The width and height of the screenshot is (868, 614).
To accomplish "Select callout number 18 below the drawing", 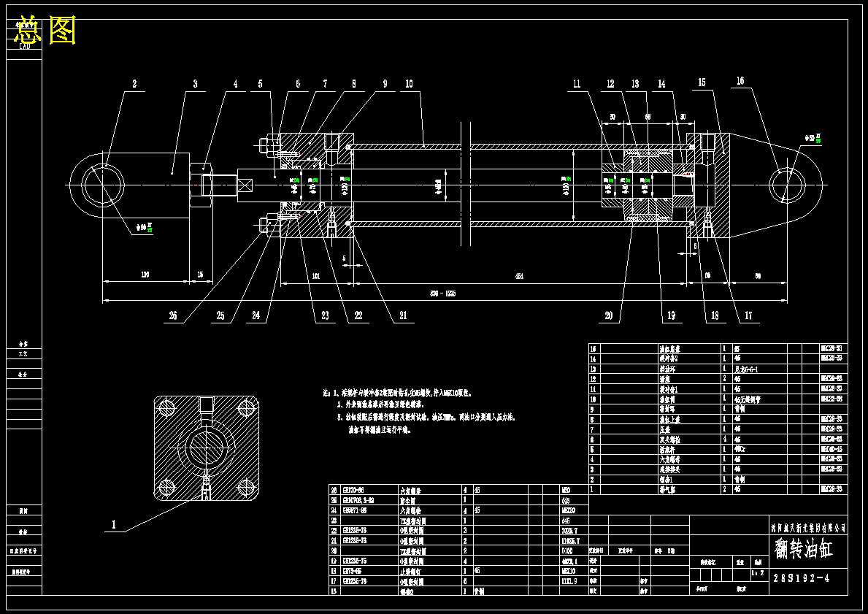I will pyautogui.click(x=715, y=315).
